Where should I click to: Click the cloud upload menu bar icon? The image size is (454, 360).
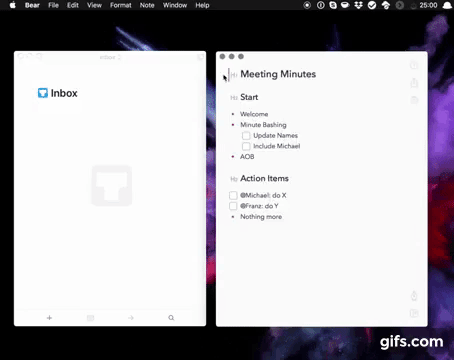386,5
